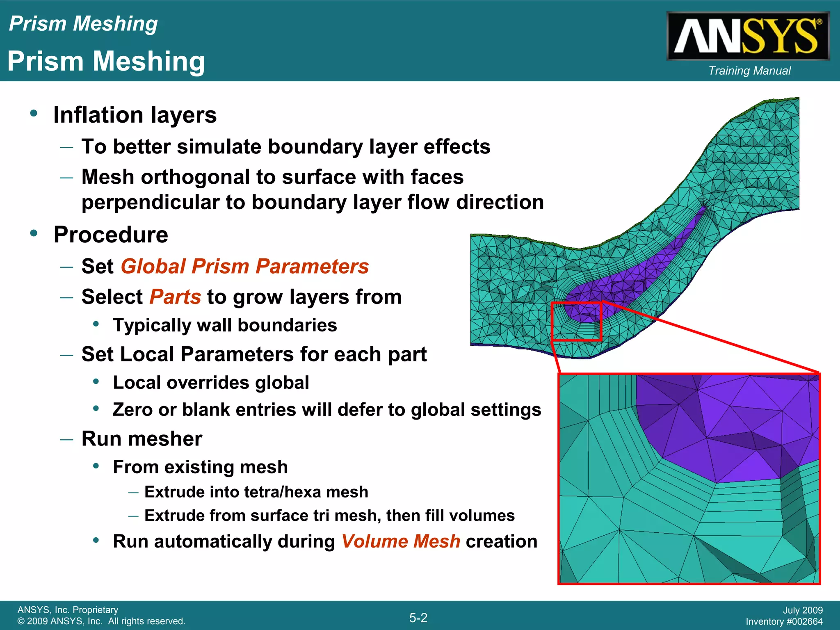Click the Inflation layers bullet

pyautogui.click(x=135, y=115)
